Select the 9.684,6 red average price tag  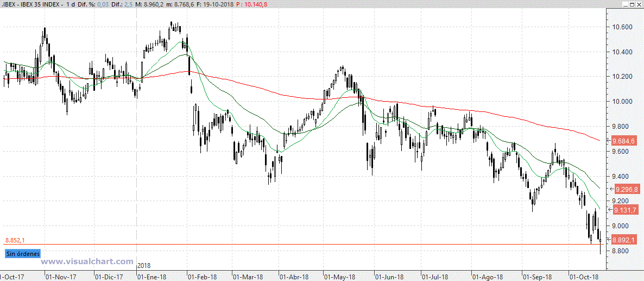click(623, 141)
